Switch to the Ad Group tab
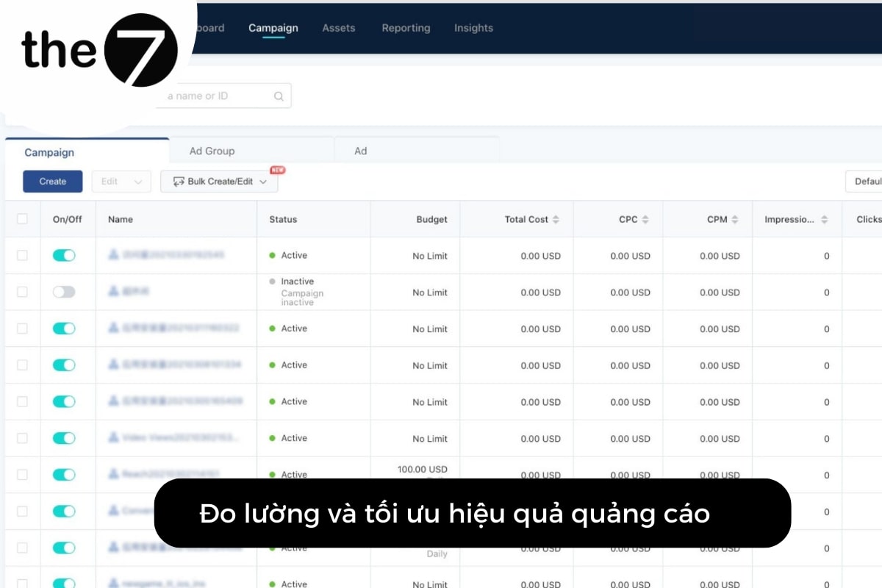 click(212, 151)
